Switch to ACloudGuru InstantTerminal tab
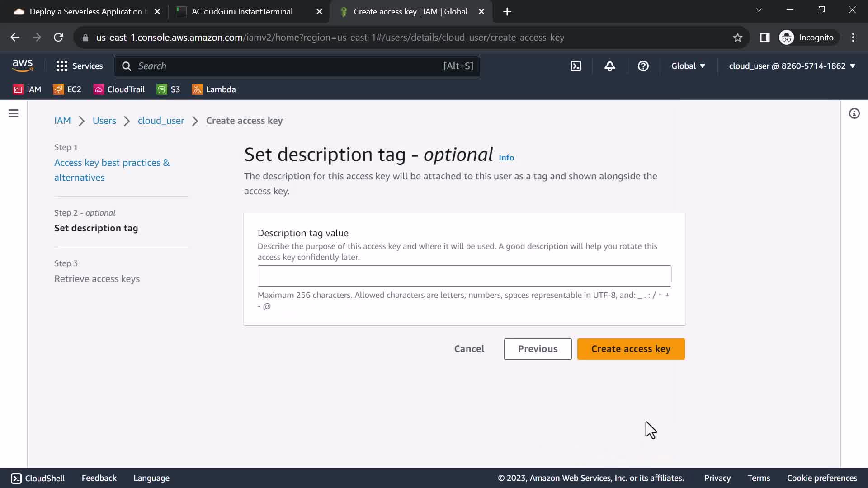Screen dimensions: 868x488 coord(242,12)
